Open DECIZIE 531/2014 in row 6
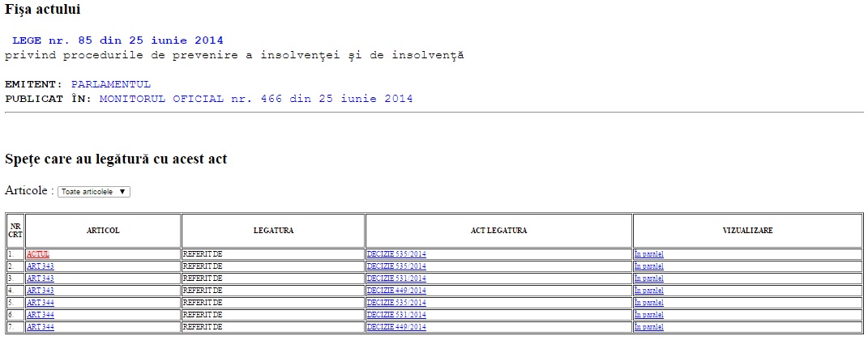 pos(396,315)
